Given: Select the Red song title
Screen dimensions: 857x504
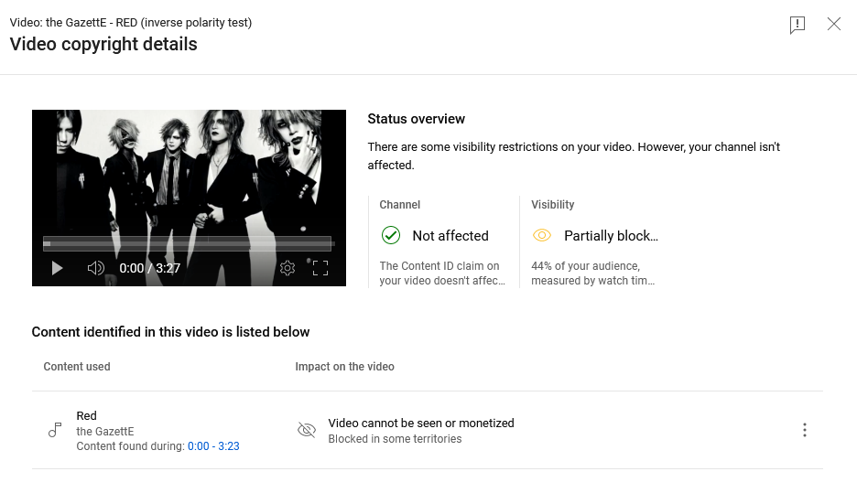Looking at the screenshot, I should (x=86, y=415).
